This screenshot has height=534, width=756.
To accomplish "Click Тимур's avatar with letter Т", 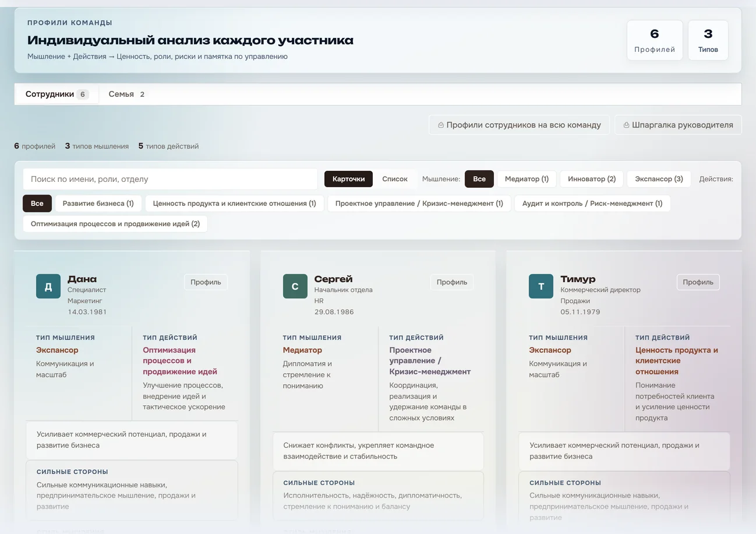I will tap(541, 286).
